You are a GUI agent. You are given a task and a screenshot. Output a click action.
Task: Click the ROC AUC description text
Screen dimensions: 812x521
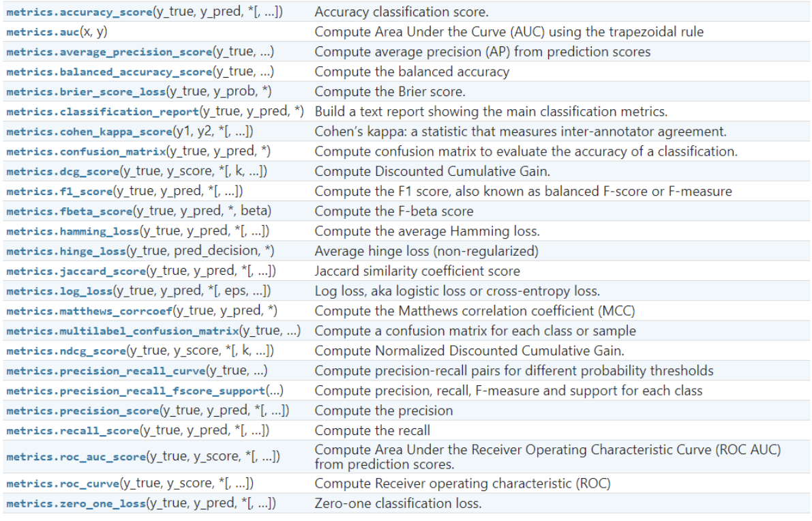(x=547, y=457)
